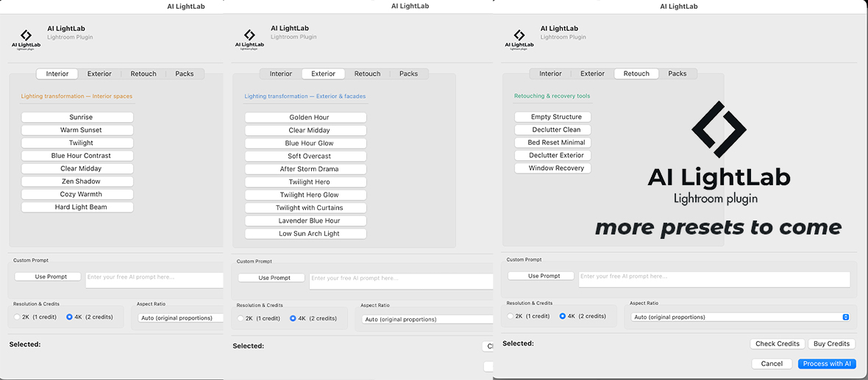This screenshot has width=868, height=380.
Task: Click Use Prompt in left window
Action: [48, 276]
